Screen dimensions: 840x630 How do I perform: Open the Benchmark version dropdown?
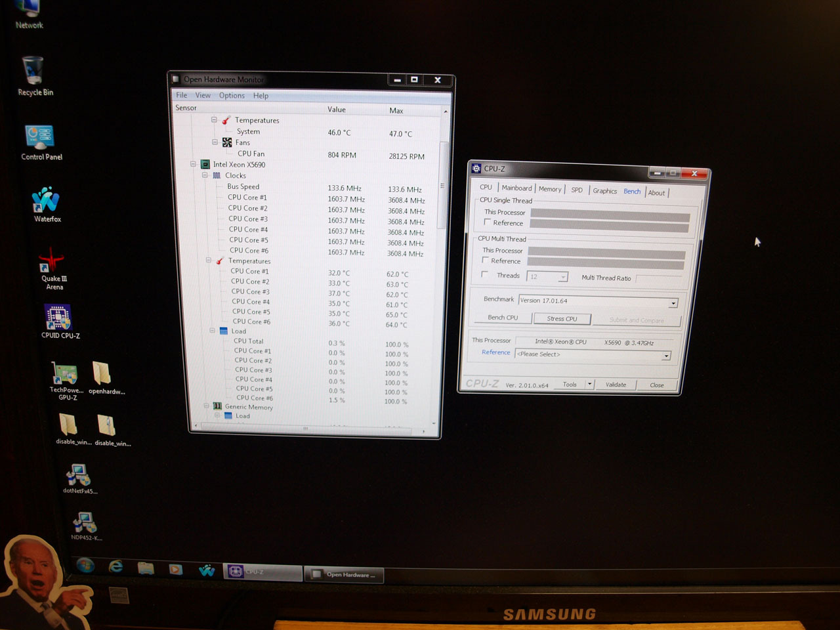pos(673,303)
